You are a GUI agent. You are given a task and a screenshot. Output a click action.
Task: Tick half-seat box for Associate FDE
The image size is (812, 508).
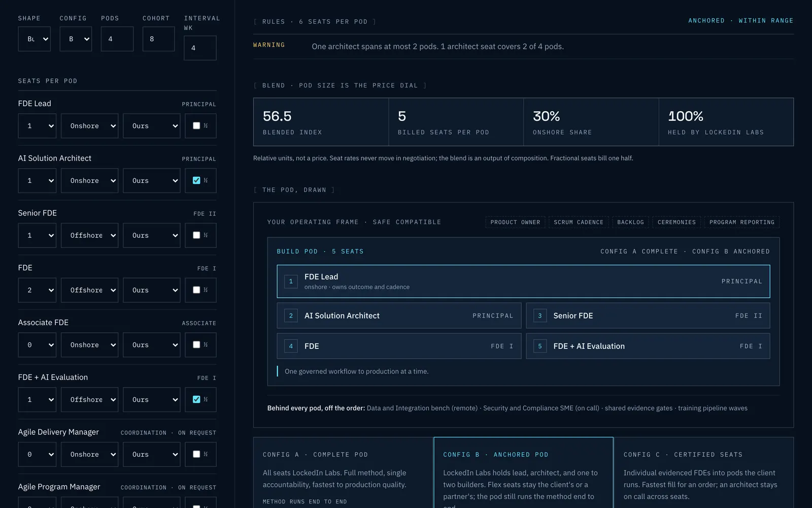(196, 344)
